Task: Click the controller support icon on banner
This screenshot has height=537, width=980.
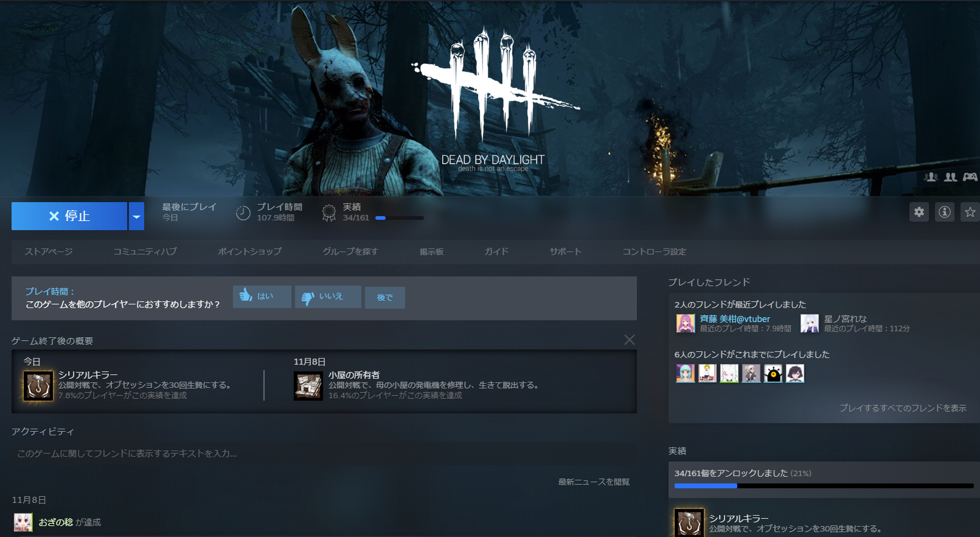Action: pos(970,177)
